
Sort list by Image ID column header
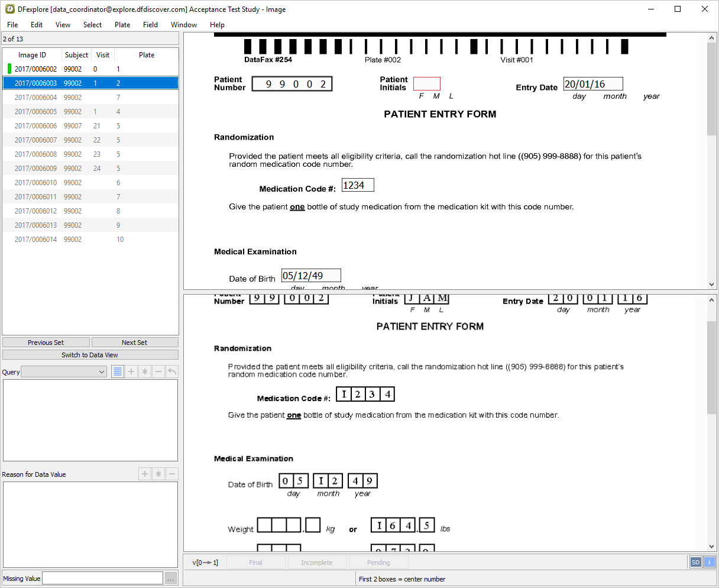[x=32, y=55]
